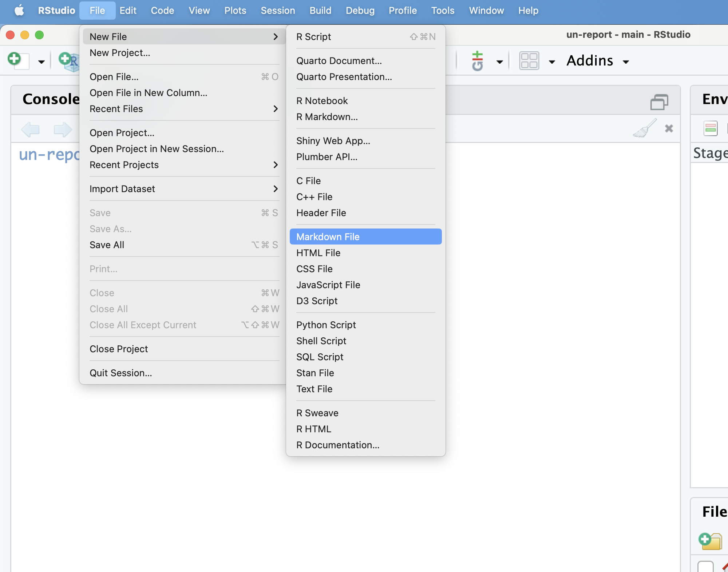Viewport: 728px width, 572px height.
Task: Click the new folder icon in Files pane
Action: click(x=710, y=541)
